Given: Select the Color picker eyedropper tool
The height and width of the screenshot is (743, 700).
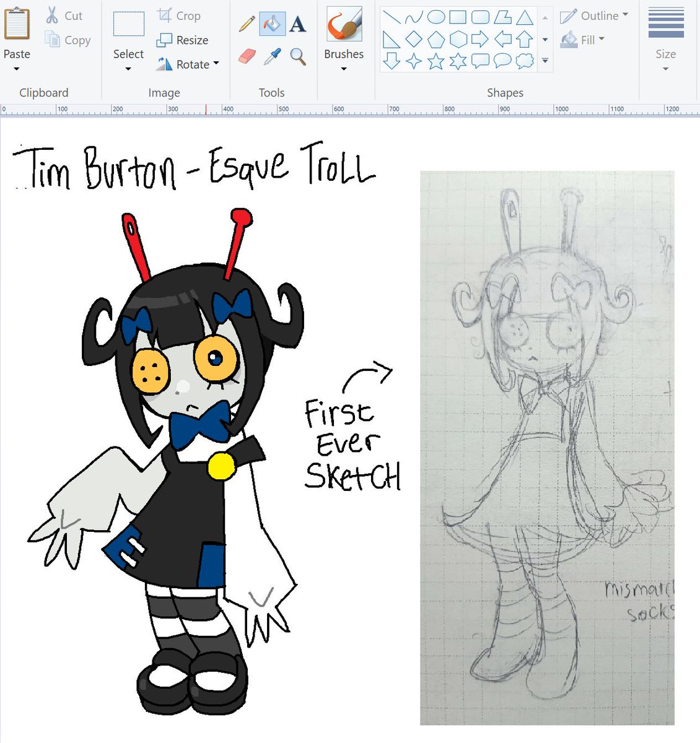Looking at the screenshot, I should point(272,57).
